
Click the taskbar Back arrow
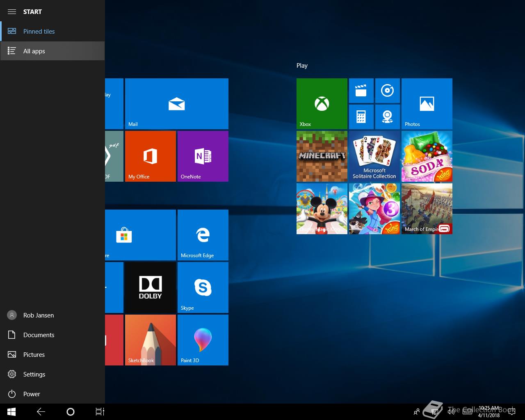point(41,412)
